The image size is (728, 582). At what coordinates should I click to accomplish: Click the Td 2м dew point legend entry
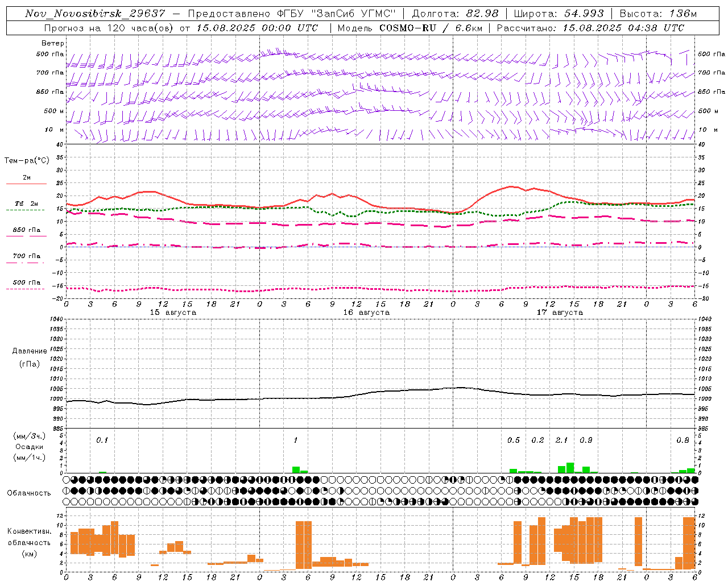[27, 203]
